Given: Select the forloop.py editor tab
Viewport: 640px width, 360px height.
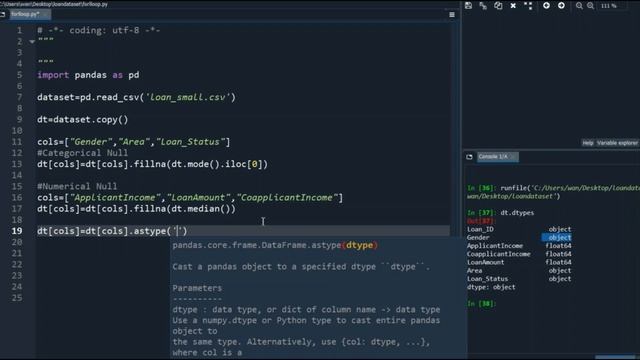Looking at the screenshot, I should tap(29, 14).
